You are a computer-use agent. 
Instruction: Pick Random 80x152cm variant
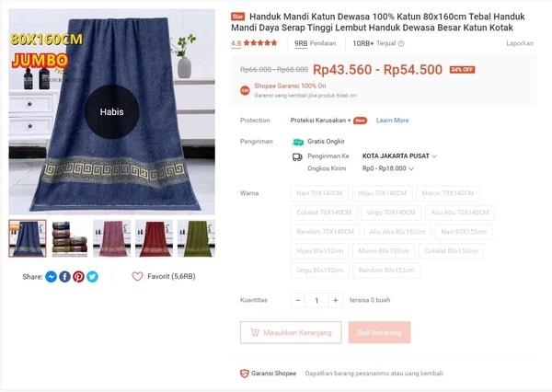pyautogui.click(x=386, y=271)
